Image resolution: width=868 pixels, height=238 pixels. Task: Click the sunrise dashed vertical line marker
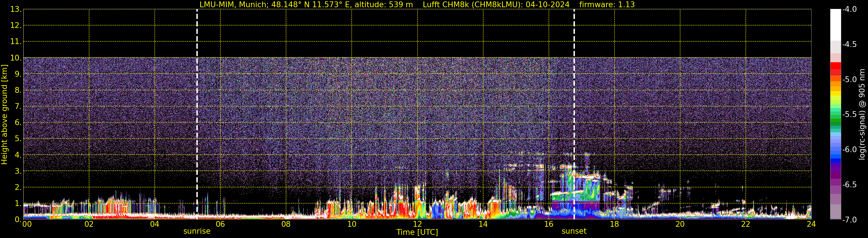pos(197,114)
